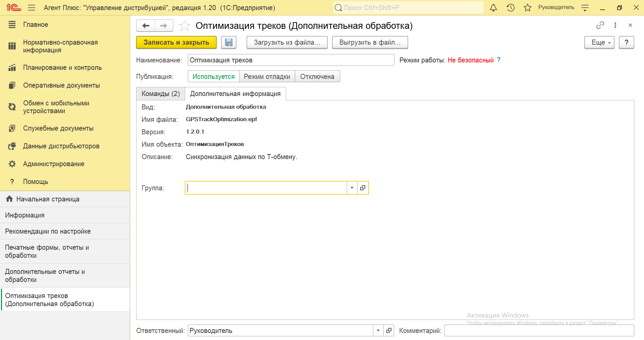This screenshot has width=644, height=340.
Task: Click the notifications bell icon
Action: pos(493,8)
